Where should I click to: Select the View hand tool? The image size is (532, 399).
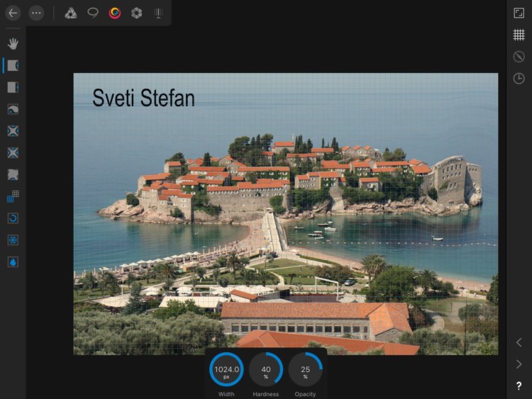tap(13, 44)
